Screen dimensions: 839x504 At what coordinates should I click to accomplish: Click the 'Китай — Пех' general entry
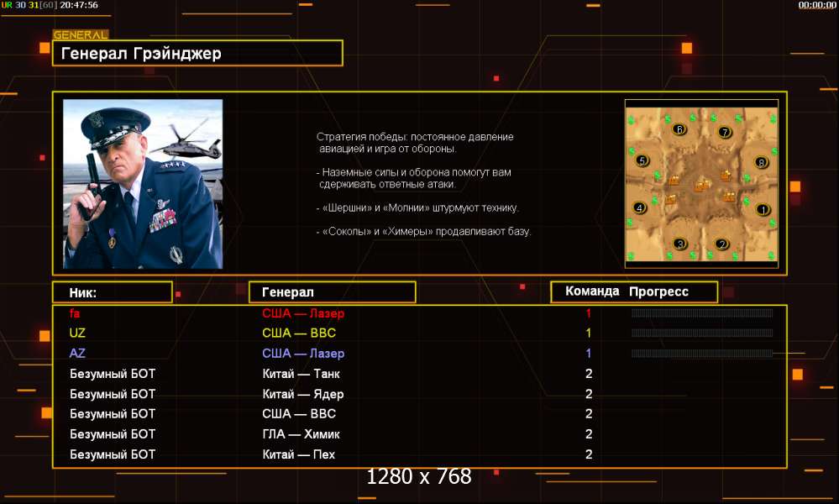coord(298,454)
